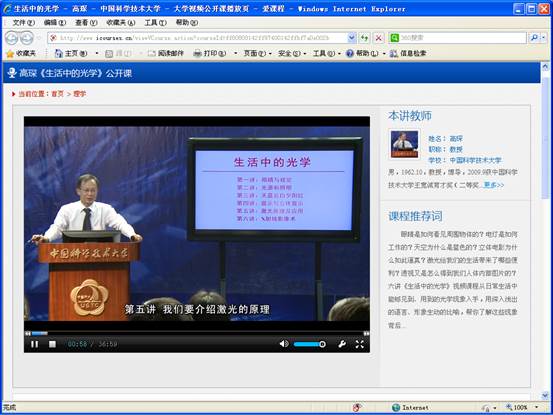This screenshot has width=553, height=415.
Task: Stop the video with the square button
Action: tap(52, 344)
